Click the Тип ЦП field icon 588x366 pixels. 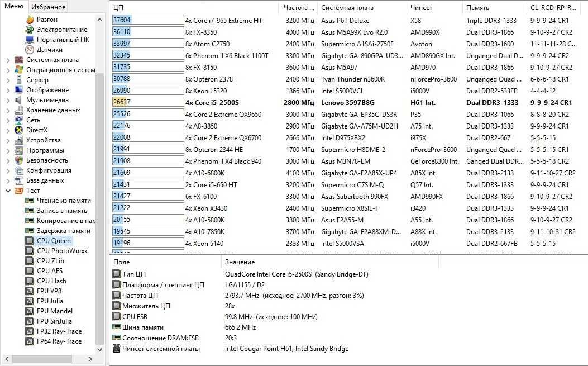click(117, 274)
